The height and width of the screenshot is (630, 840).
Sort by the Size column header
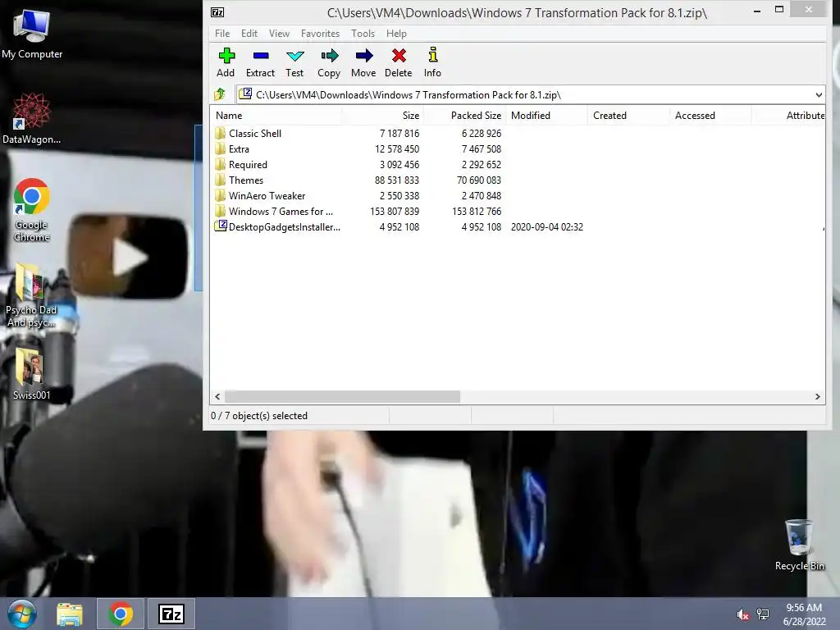click(x=382, y=115)
